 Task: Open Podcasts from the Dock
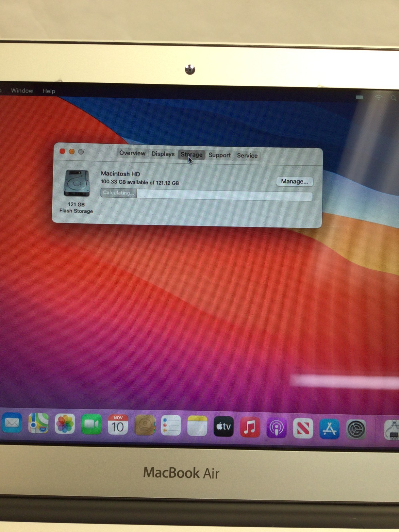[276, 428]
